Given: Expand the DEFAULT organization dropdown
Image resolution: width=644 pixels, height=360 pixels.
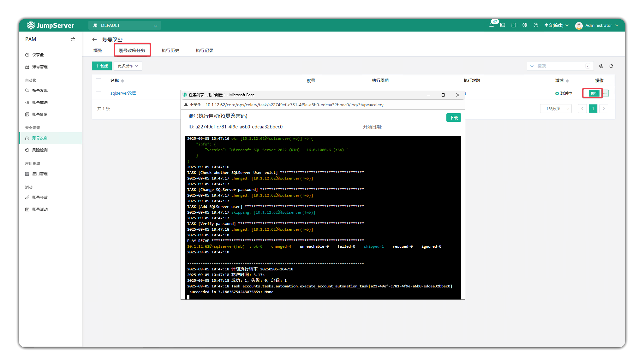Looking at the screenshot, I should click(x=125, y=26).
